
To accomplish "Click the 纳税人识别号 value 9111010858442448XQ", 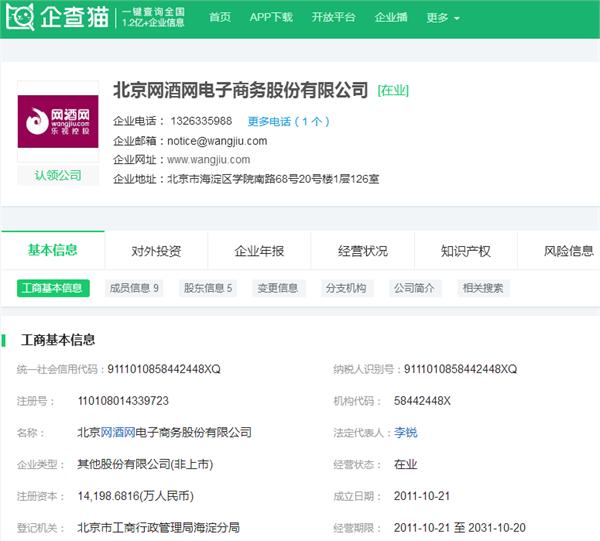I will coord(460,369).
